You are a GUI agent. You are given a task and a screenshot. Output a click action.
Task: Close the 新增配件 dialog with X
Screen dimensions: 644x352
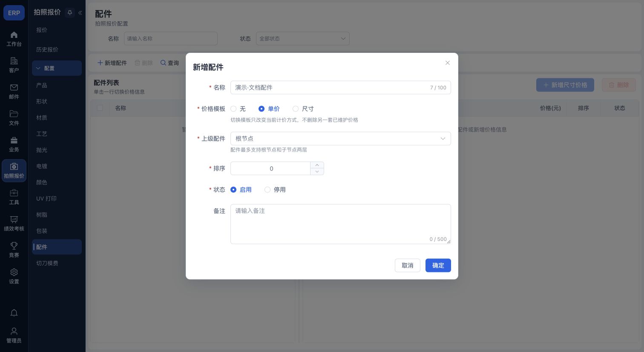[x=448, y=63]
